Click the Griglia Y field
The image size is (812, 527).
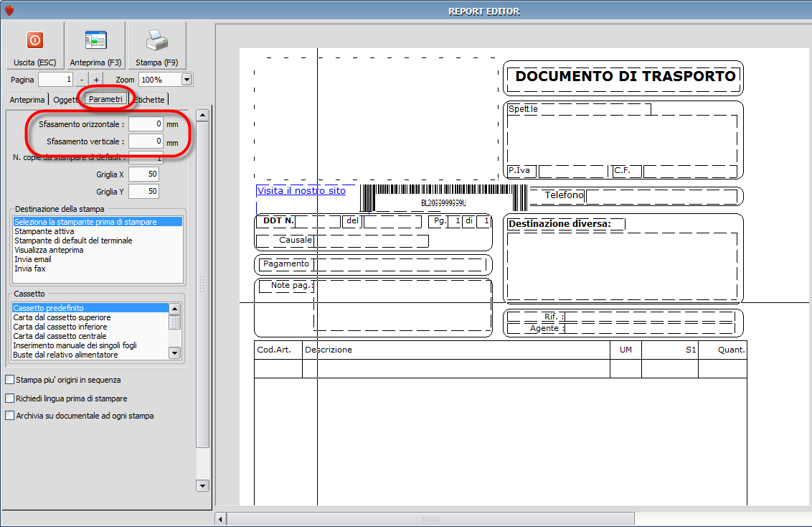[143, 191]
